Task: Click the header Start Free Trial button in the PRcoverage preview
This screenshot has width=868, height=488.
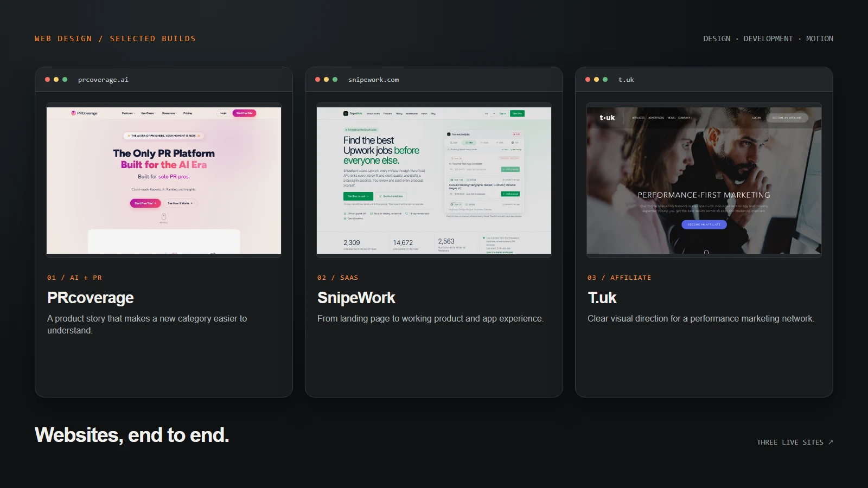Action: pyautogui.click(x=245, y=113)
